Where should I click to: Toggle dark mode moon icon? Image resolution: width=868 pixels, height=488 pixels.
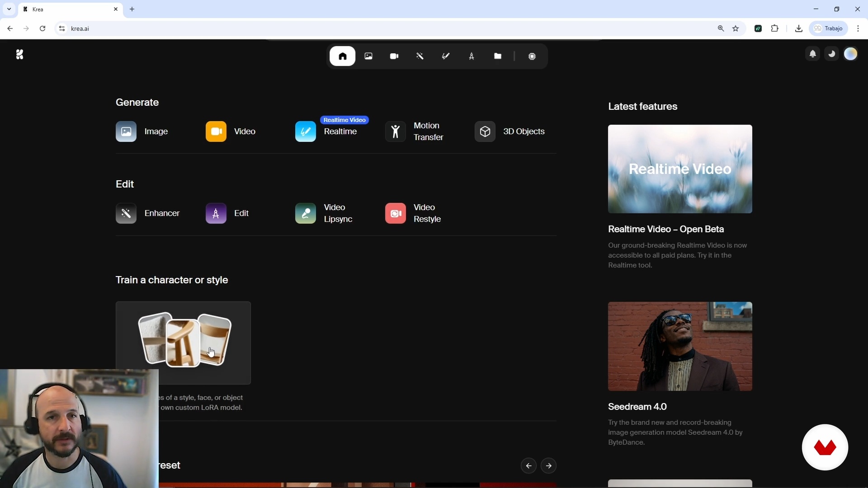[x=831, y=54]
